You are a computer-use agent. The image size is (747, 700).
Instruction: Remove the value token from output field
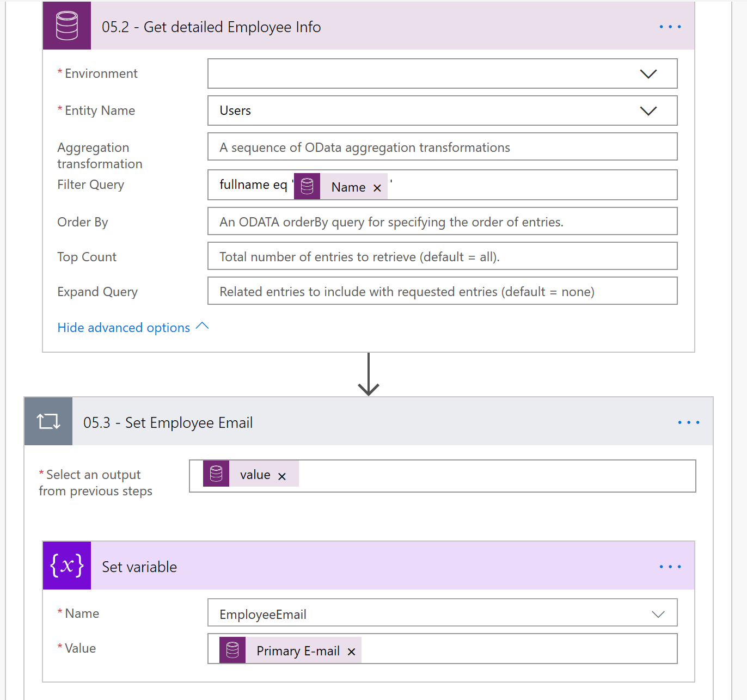point(282,476)
